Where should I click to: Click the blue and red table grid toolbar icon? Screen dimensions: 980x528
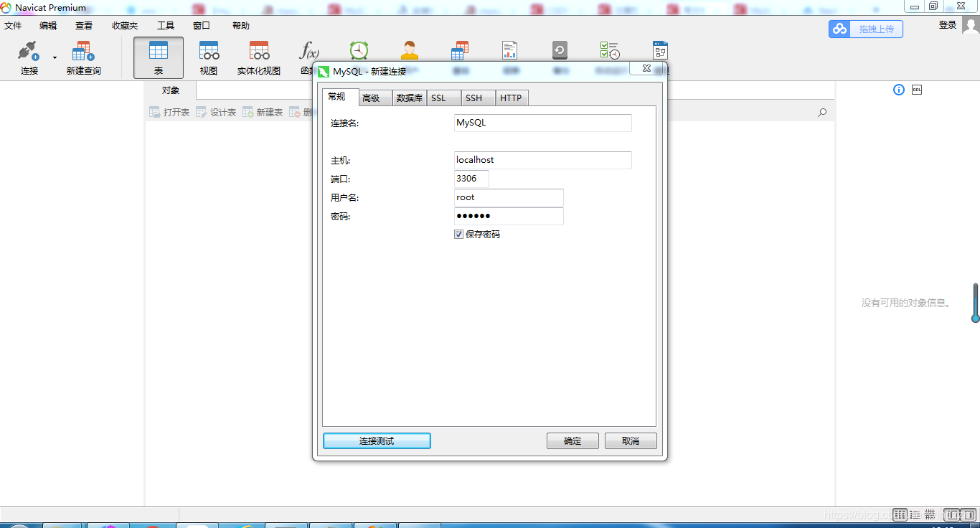tap(460, 50)
